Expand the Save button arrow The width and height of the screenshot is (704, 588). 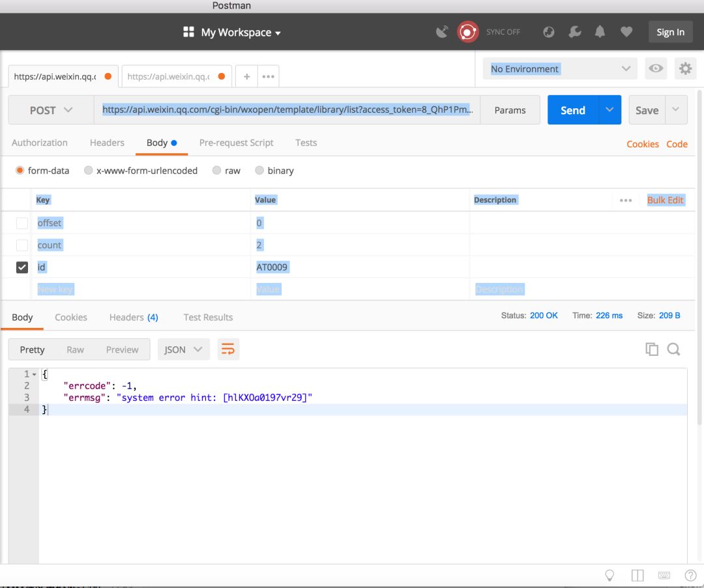[x=676, y=110]
